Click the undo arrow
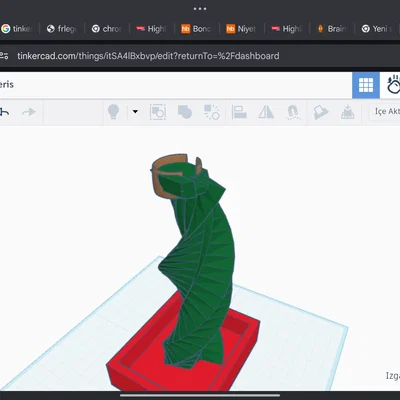 (4, 112)
